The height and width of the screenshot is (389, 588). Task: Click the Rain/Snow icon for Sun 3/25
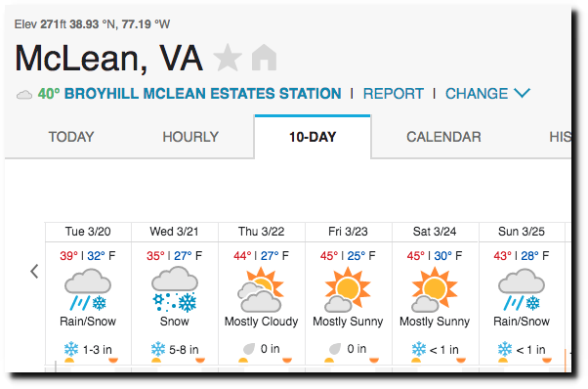pyautogui.click(x=522, y=289)
